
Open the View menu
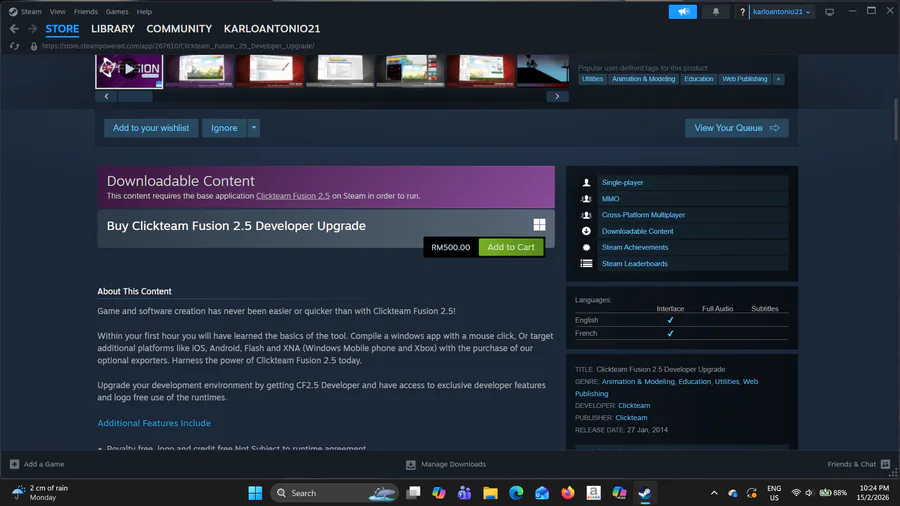[x=57, y=11]
